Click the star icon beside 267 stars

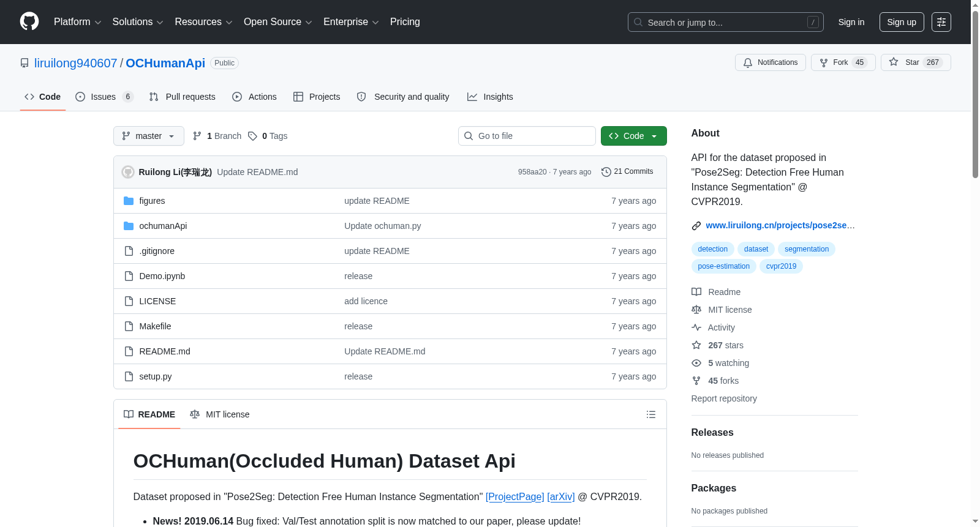tap(696, 345)
